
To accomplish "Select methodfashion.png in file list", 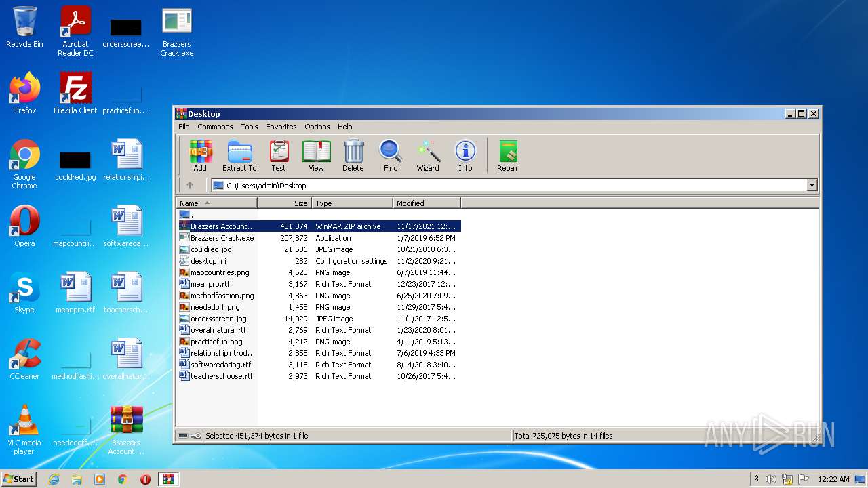I will (319, 296).
